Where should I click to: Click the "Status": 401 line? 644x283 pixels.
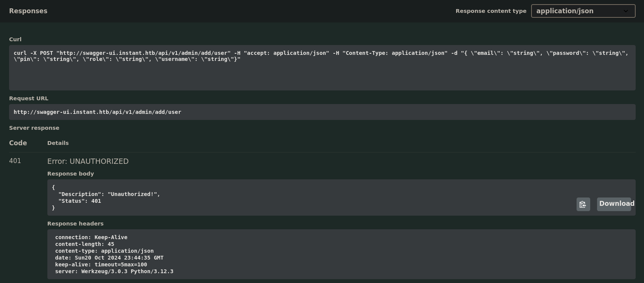80,201
